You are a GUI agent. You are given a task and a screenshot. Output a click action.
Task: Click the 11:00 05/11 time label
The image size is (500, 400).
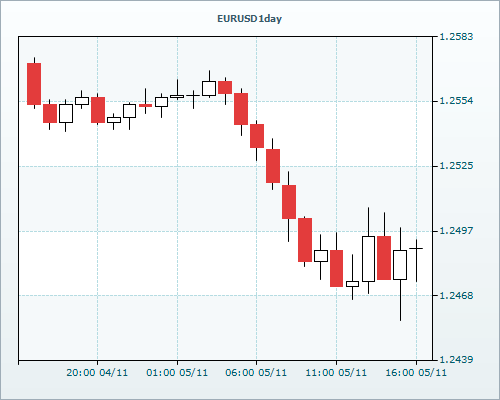(x=336, y=372)
